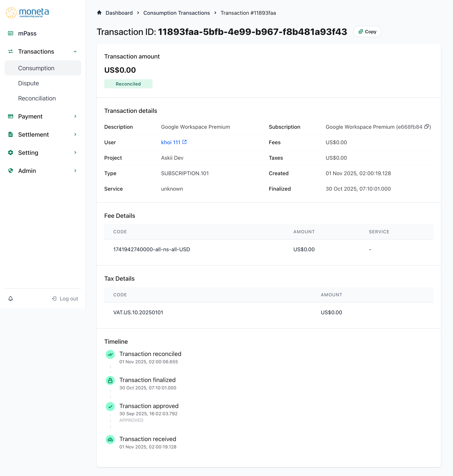
Task: Copy the subscription ID using its copy icon
Action: coord(427,126)
